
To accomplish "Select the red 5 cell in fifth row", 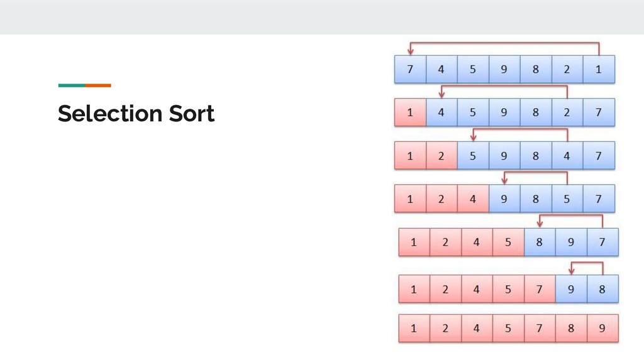I will 508,242.
